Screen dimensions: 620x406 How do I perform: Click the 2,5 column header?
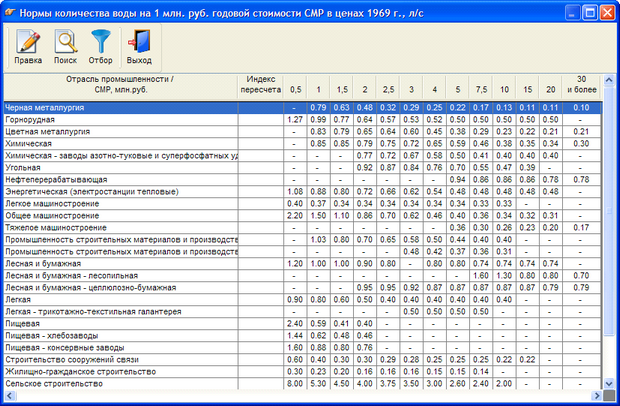coord(388,89)
